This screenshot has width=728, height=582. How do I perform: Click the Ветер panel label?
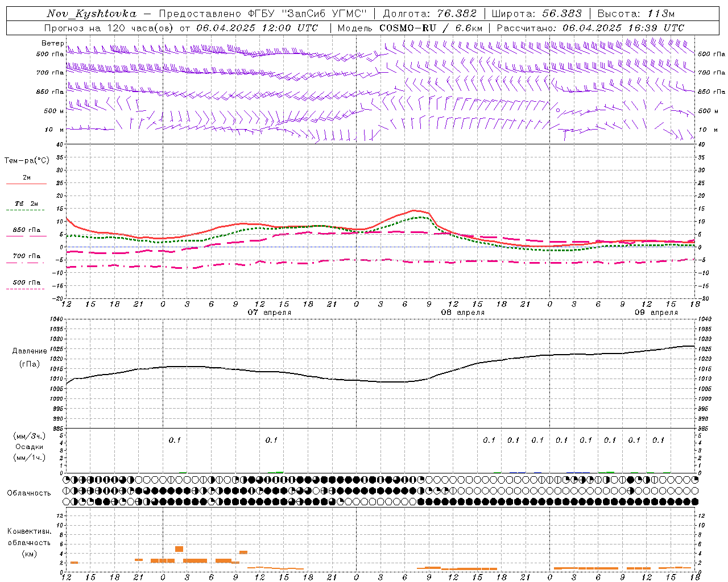tap(53, 43)
